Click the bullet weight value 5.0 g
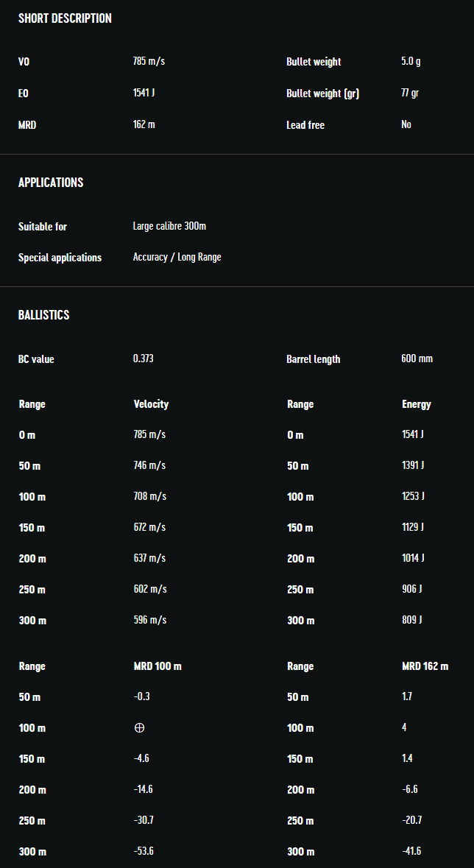This screenshot has width=474, height=868. click(x=411, y=61)
